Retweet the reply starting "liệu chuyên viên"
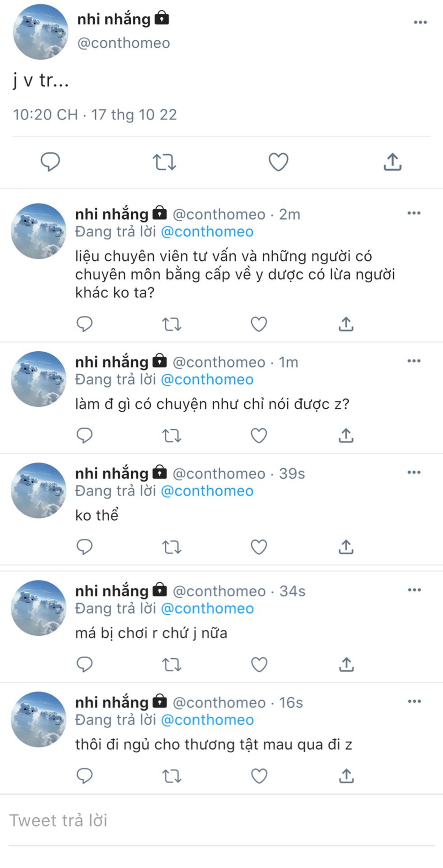 click(172, 324)
